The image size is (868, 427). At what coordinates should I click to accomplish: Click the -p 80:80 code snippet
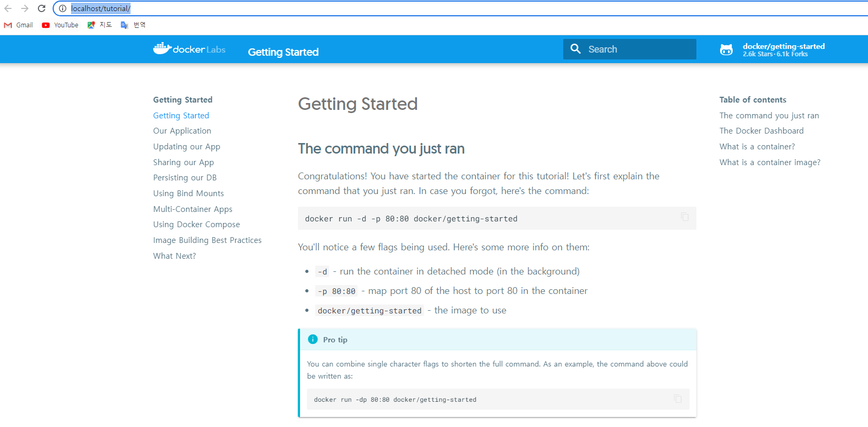(337, 291)
